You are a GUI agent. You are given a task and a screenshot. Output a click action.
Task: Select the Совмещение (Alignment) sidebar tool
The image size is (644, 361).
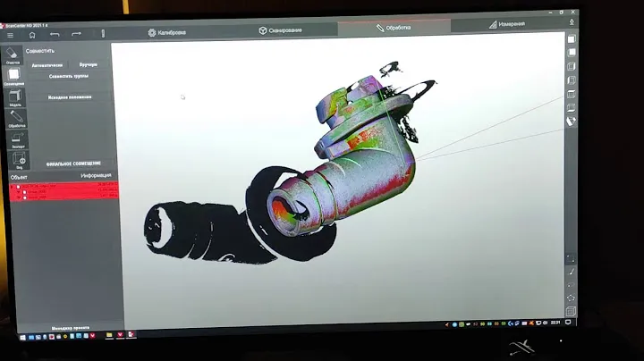tap(14, 77)
